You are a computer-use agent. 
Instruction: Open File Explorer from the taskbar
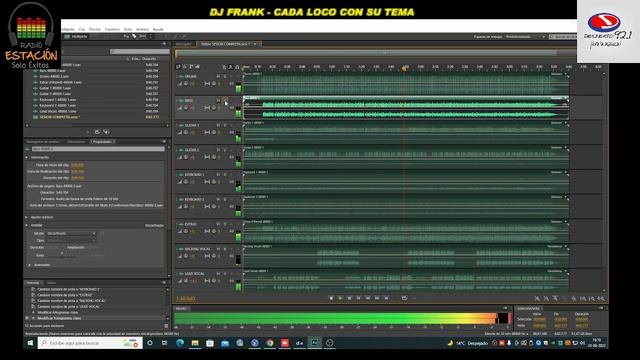click(x=195, y=343)
